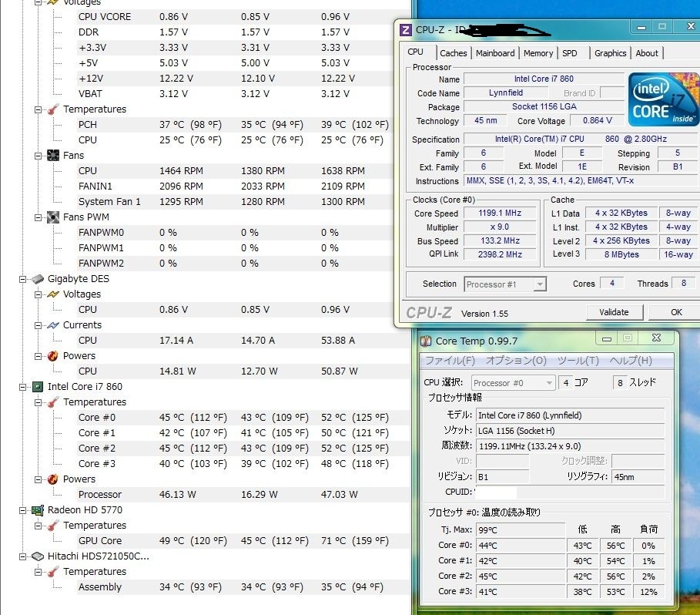This screenshot has width=700, height=615.
Task: Select the Processor power row
Action: point(243,495)
